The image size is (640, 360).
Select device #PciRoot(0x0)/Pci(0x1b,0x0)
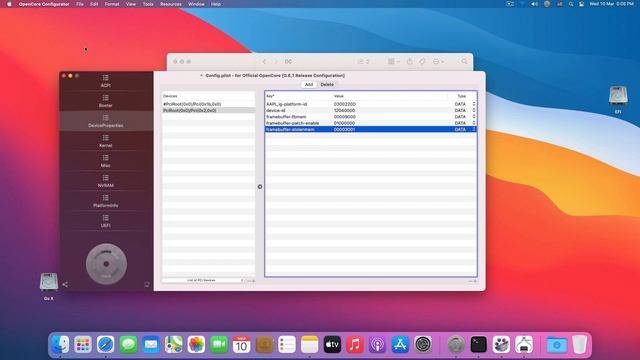(209, 104)
